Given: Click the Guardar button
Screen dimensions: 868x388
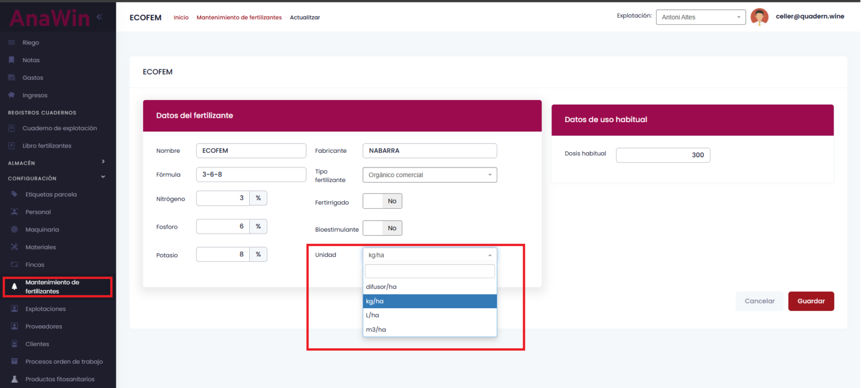Looking at the screenshot, I should click(810, 301).
